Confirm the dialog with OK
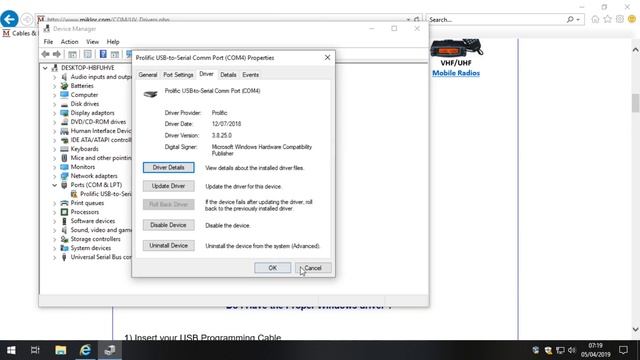 273,268
